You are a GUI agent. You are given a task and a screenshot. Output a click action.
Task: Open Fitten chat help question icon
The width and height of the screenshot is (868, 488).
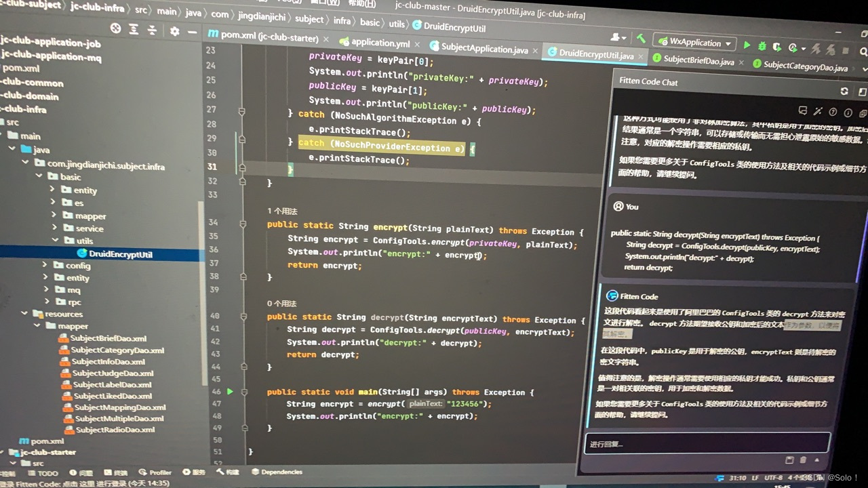(x=833, y=112)
